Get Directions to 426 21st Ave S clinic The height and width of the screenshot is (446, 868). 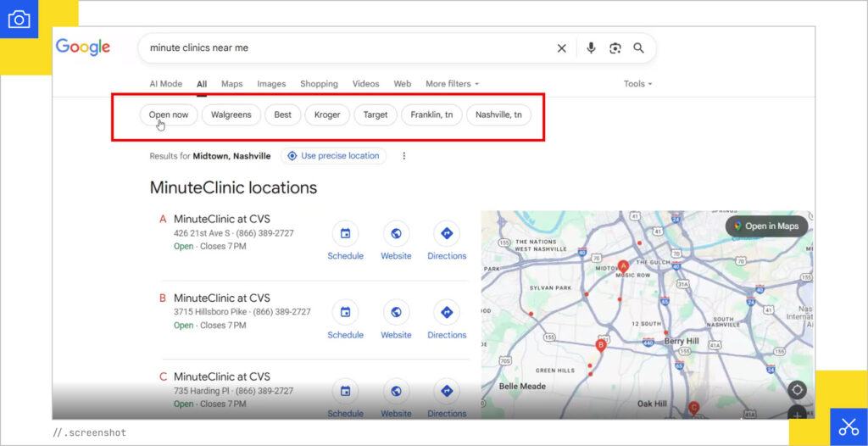(x=447, y=234)
